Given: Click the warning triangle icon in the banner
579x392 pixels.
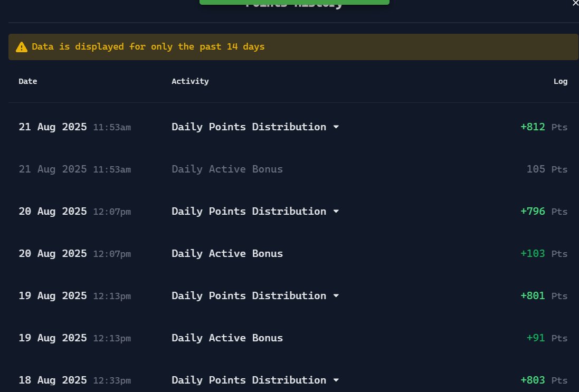Looking at the screenshot, I should 21,46.
